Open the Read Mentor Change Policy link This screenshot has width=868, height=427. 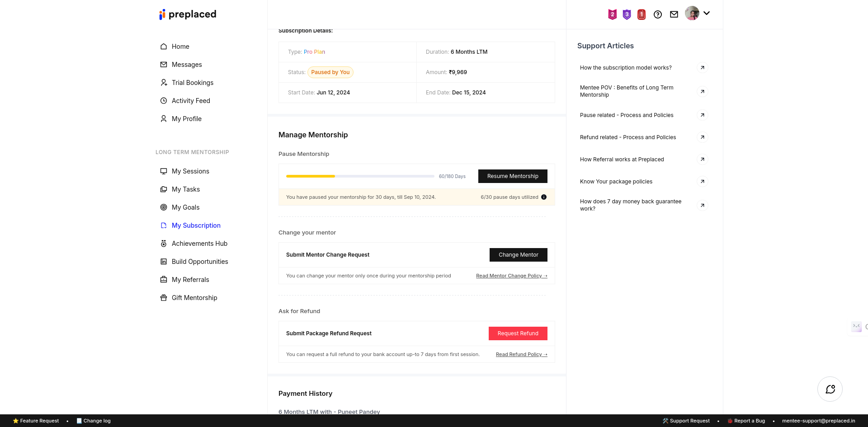coord(511,276)
